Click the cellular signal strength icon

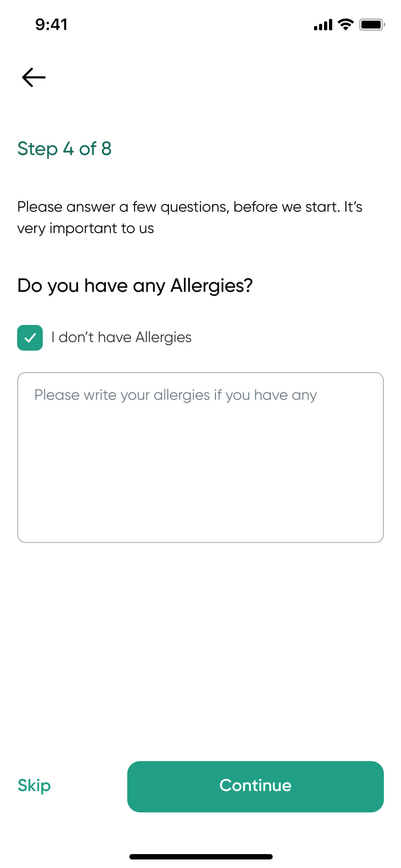click(x=323, y=25)
